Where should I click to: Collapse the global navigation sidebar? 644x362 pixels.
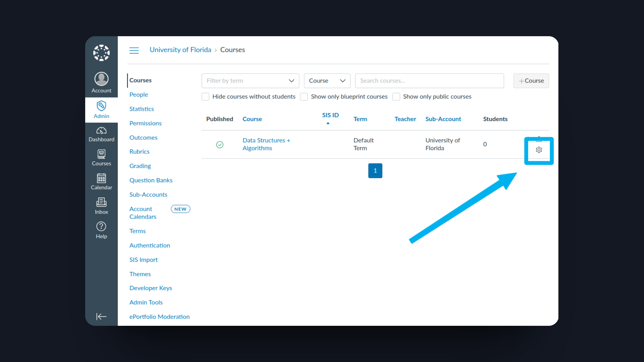[x=101, y=316]
